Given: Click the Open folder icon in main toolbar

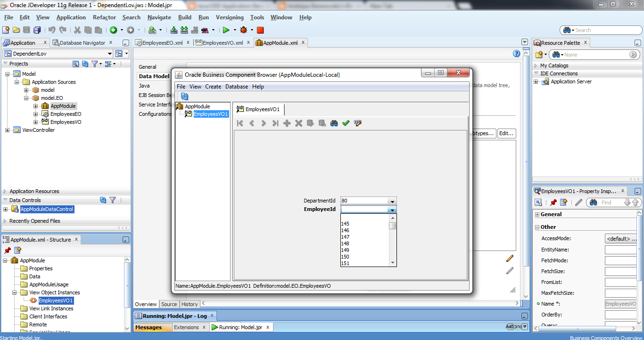Looking at the screenshot, I should click(x=17, y=30).
